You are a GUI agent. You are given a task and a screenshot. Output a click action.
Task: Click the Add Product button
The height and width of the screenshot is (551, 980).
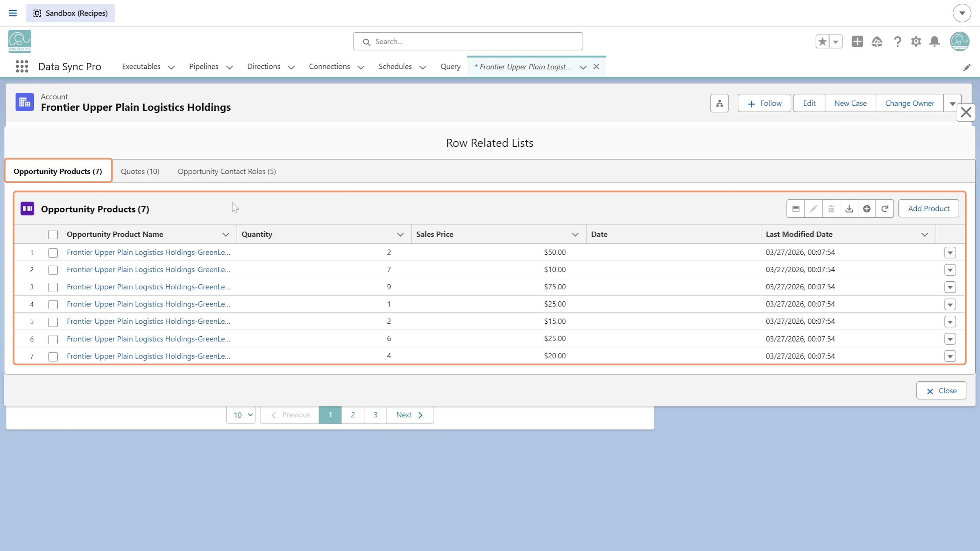tap(929, 208)
